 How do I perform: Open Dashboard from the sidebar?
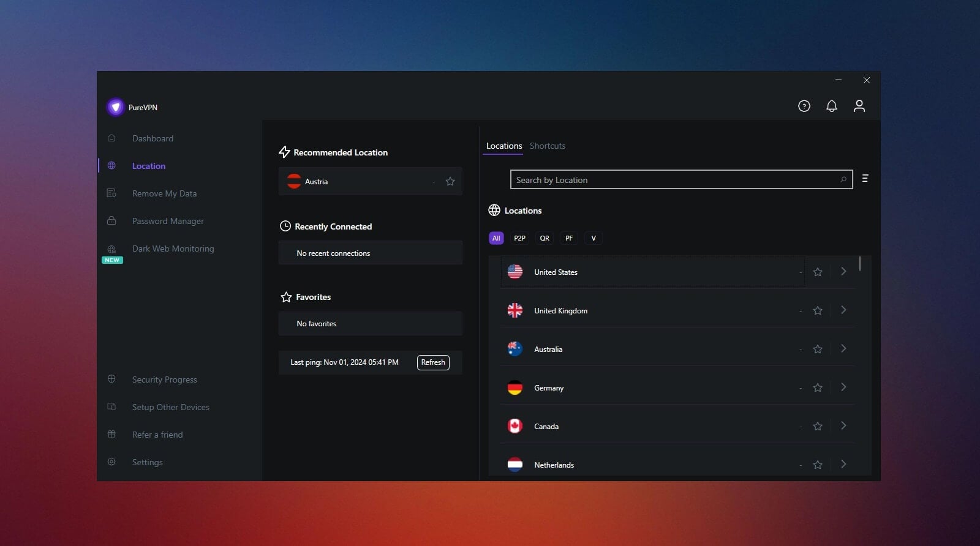[x=153, y=138]
